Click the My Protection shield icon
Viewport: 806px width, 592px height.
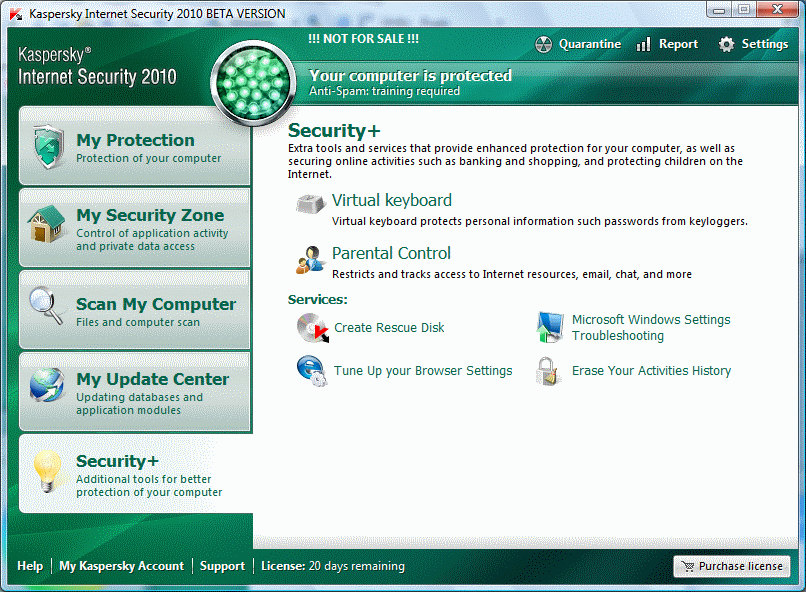pos(48,146)
